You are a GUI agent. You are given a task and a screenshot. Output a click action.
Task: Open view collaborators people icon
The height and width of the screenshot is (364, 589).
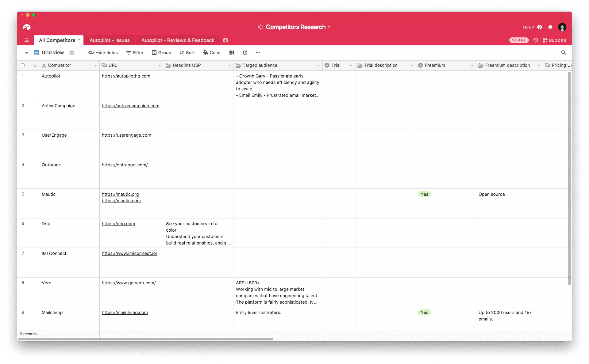click(72, 53)
